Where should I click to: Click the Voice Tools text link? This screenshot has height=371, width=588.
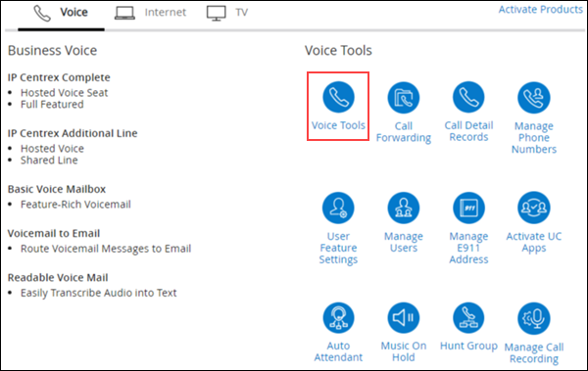[338, 125]
